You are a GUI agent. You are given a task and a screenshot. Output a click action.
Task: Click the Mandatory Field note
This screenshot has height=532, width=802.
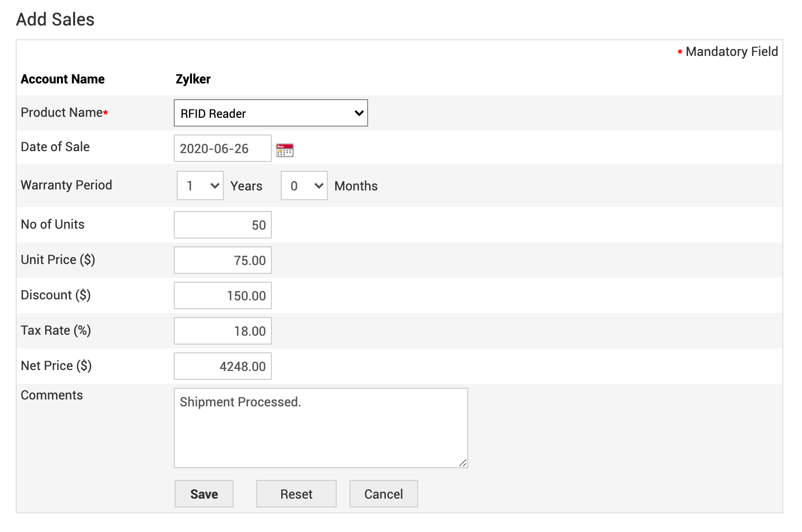(x=731, y=52)
